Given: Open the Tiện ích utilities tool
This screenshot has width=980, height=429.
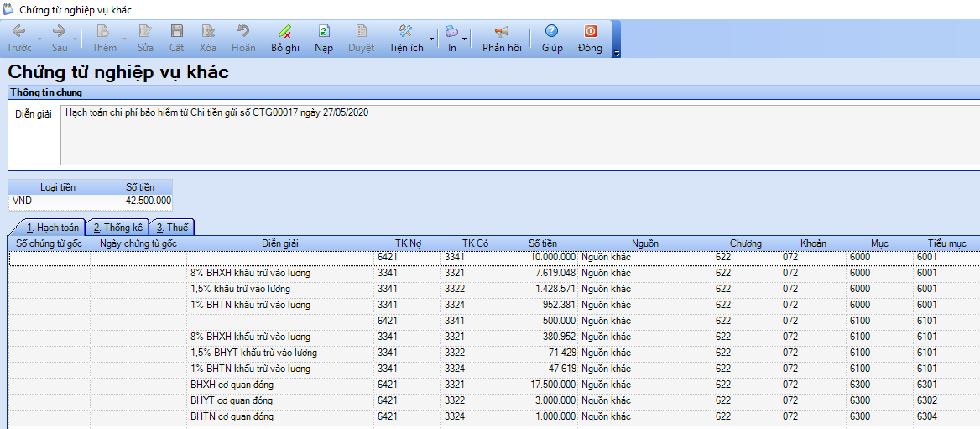Looking at the screenshot, I should (405, 31).
